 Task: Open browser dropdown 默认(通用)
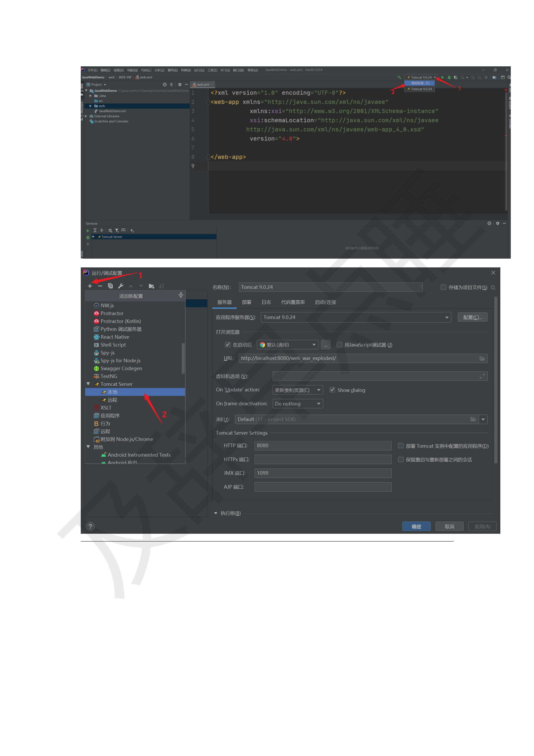click(288, 345)
